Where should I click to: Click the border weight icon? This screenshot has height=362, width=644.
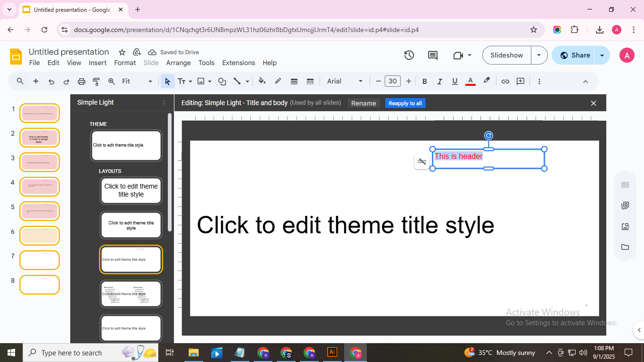pyautogui.click(x=294, y=81)
